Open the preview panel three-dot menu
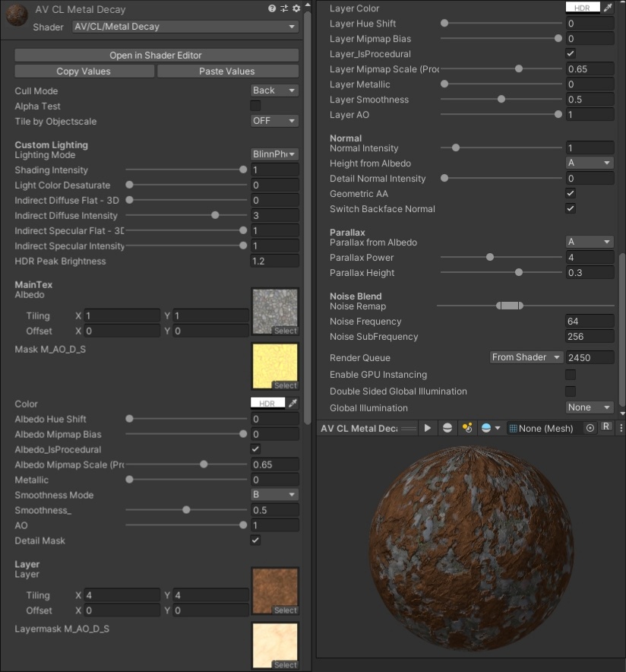Screen dimensions: 626x672 (x=621, y=427)
